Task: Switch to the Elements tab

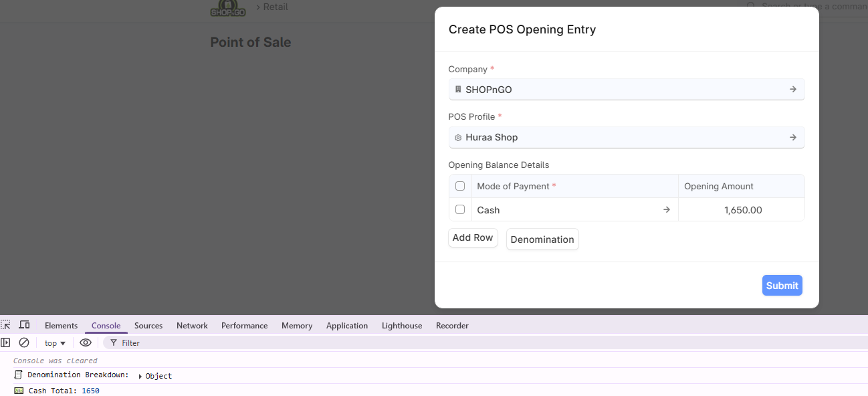Action: (62, 326)
